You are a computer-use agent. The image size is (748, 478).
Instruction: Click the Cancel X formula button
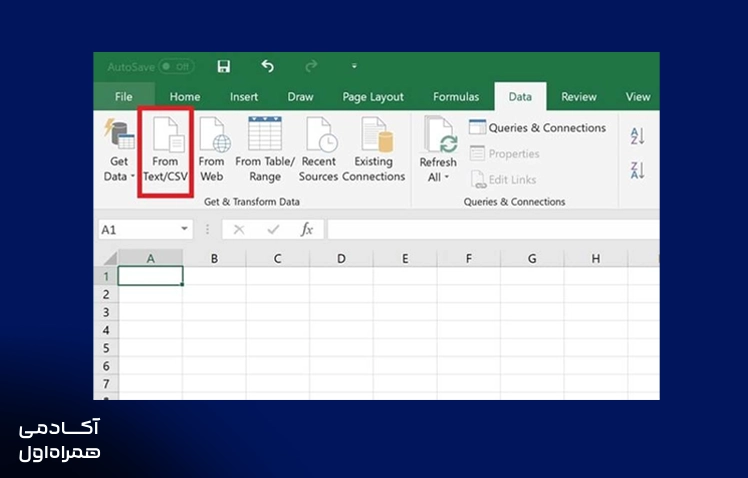(239, 230)
